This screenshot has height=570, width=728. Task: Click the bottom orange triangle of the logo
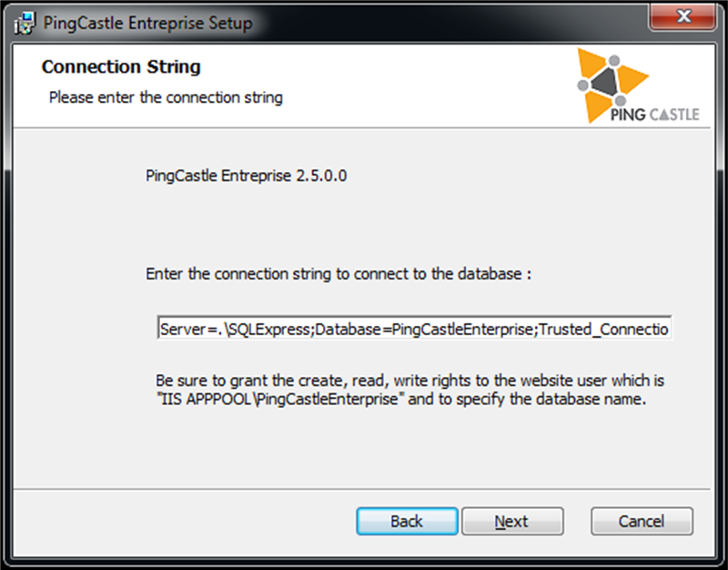(x=596, y=106)
